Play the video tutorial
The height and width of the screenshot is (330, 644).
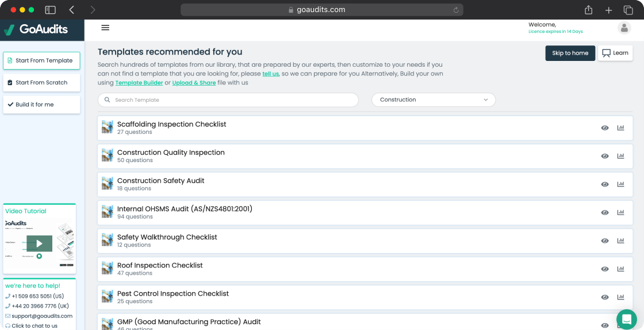tap(40, 243)
